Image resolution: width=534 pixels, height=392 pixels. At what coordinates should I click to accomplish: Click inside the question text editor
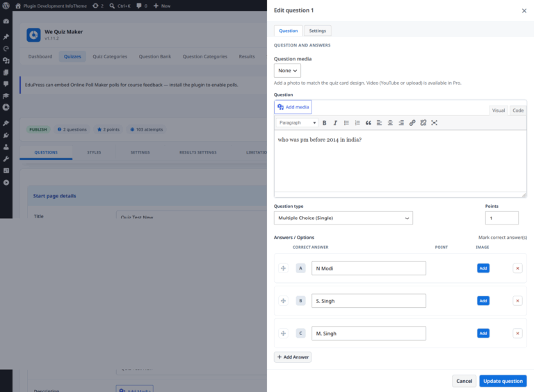click(400, 161)
